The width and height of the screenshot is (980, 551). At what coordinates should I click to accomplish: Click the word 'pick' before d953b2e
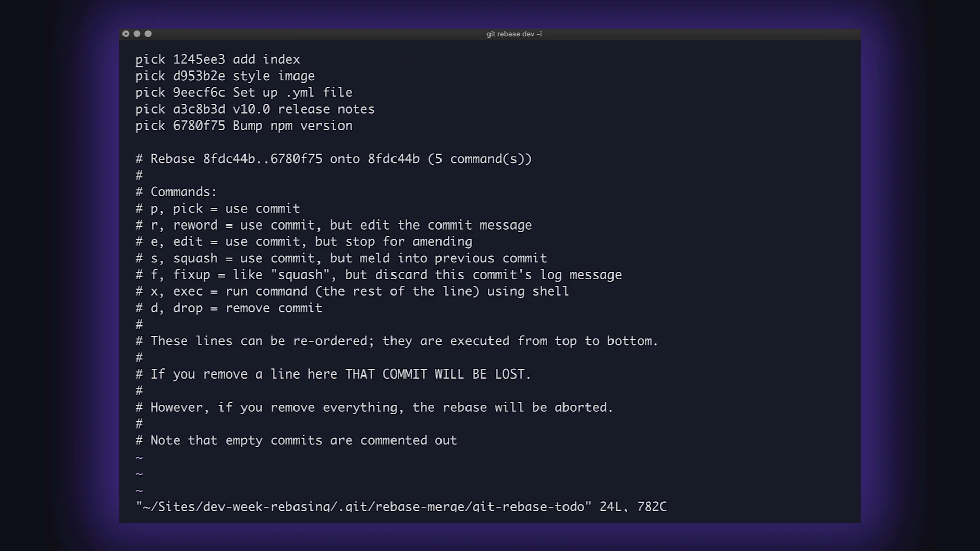pos(150,76)
